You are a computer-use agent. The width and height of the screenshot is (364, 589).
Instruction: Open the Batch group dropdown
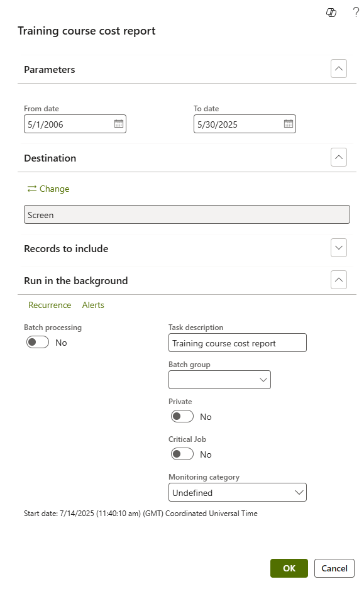click(219, 380)
